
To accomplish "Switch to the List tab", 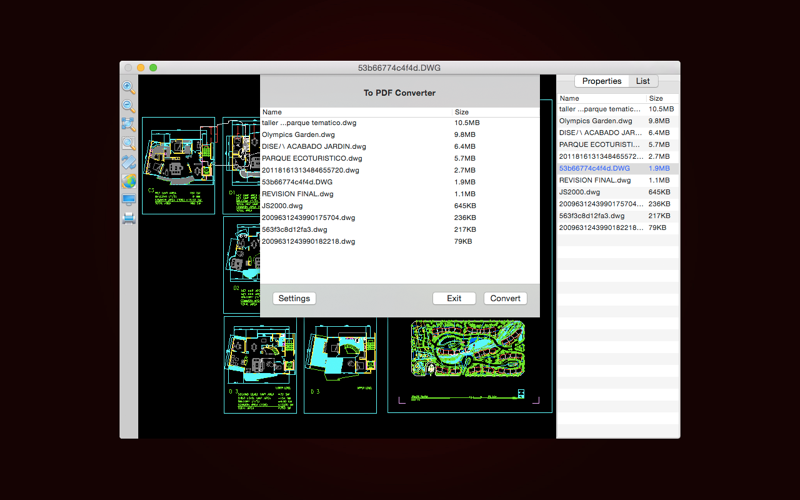I will pyautogui.click(x=643, y=81).
